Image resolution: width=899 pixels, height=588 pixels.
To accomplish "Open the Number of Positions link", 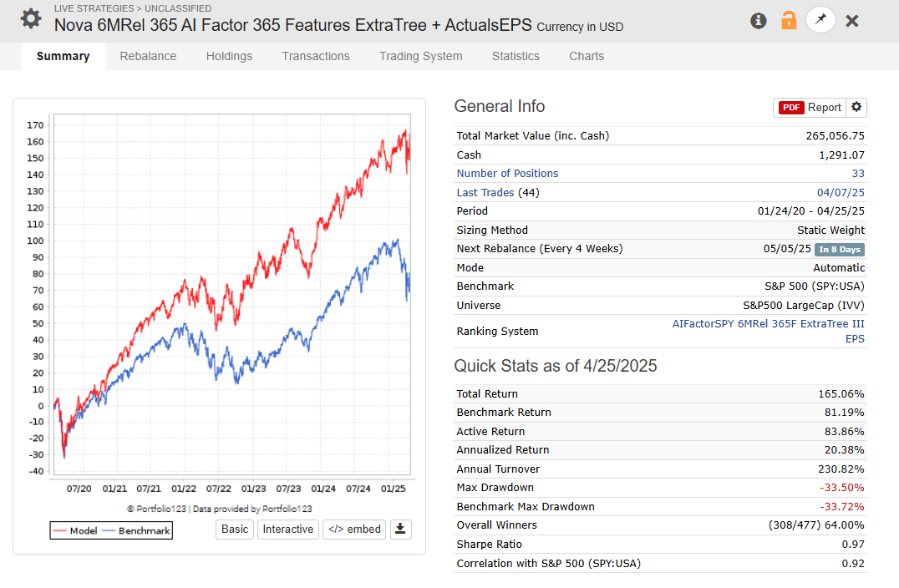I will (507, 173).
